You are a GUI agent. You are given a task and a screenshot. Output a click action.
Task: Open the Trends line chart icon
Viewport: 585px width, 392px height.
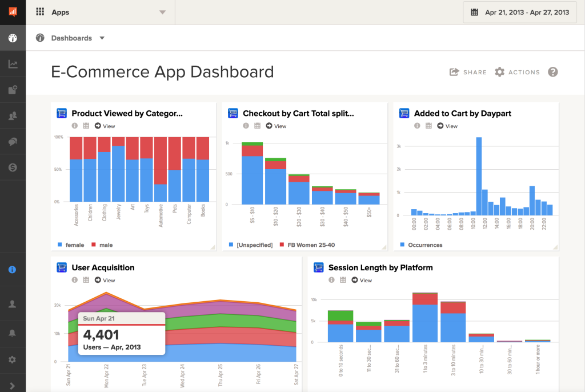pyautogui.click(x=13, y=65)
